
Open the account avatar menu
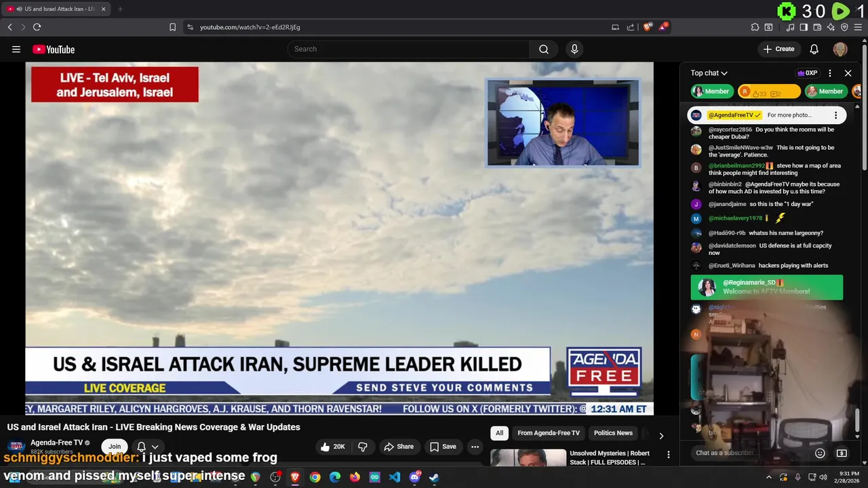[840, 49]
